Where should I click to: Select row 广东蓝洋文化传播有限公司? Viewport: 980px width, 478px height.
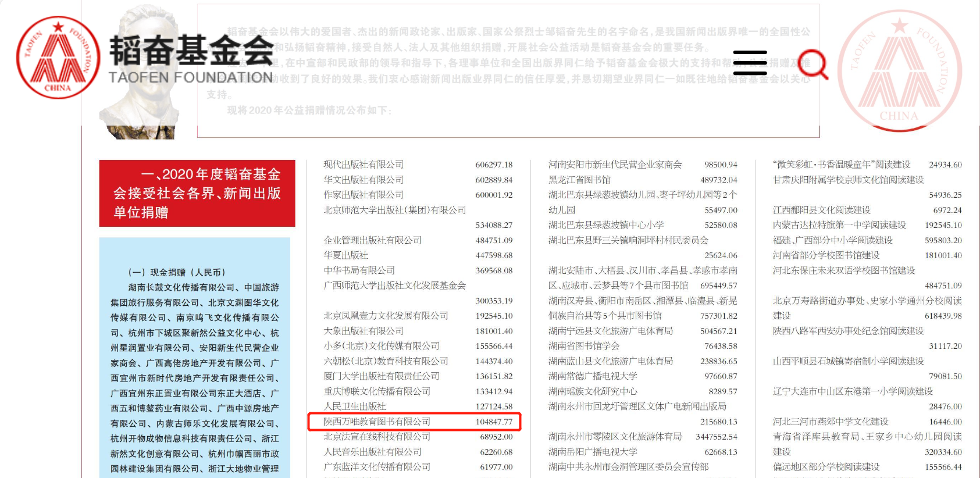coord(418,467)
